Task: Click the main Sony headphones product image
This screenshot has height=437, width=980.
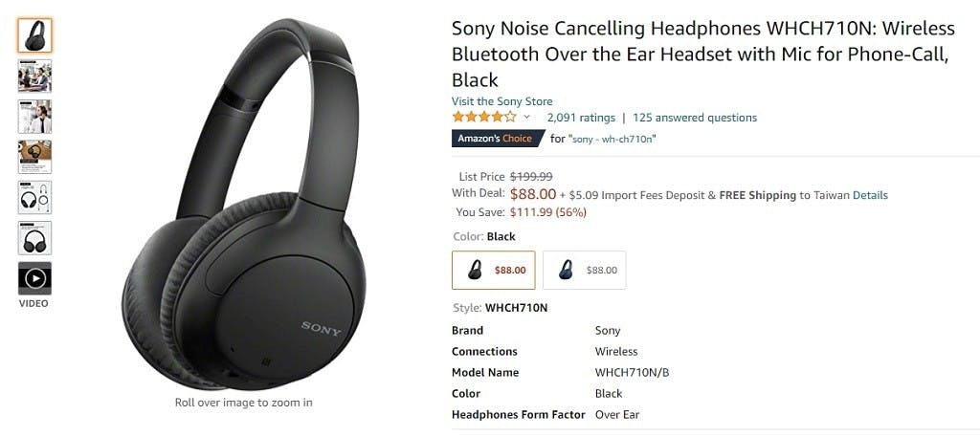Action: (244, 205)
